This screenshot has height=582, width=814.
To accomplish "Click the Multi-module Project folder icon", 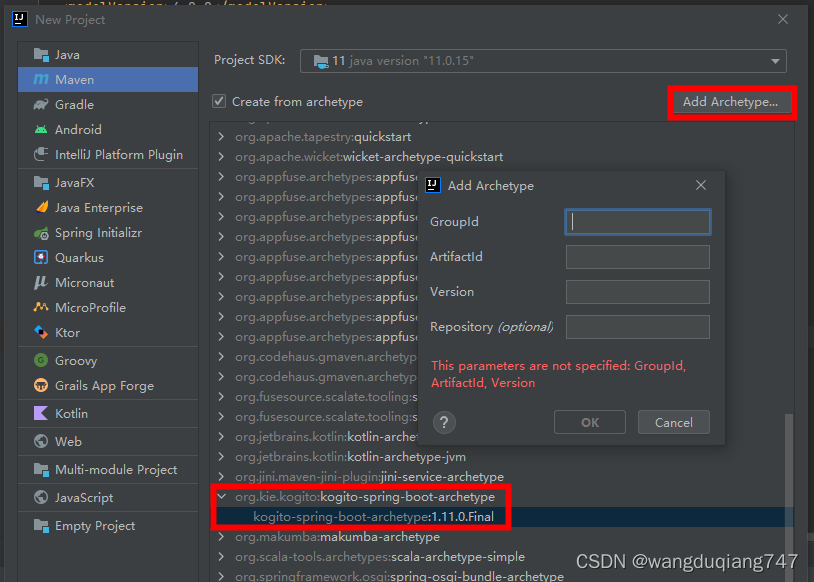I will (x=41, y=469).
